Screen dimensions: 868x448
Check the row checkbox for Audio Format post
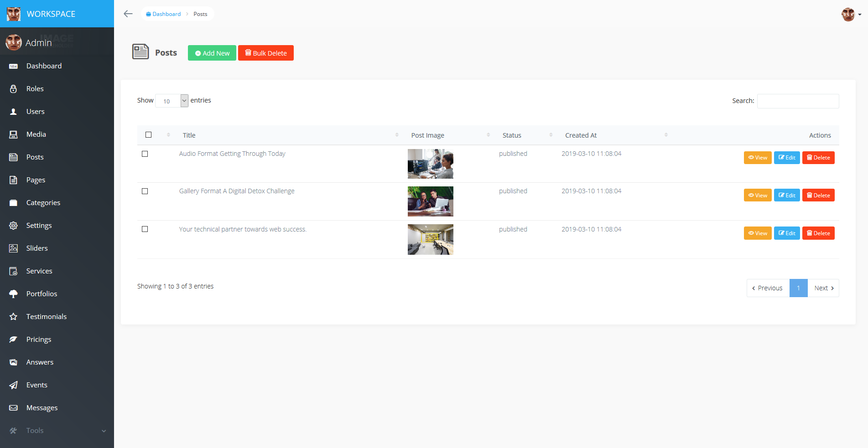click(x=145, y=154)
